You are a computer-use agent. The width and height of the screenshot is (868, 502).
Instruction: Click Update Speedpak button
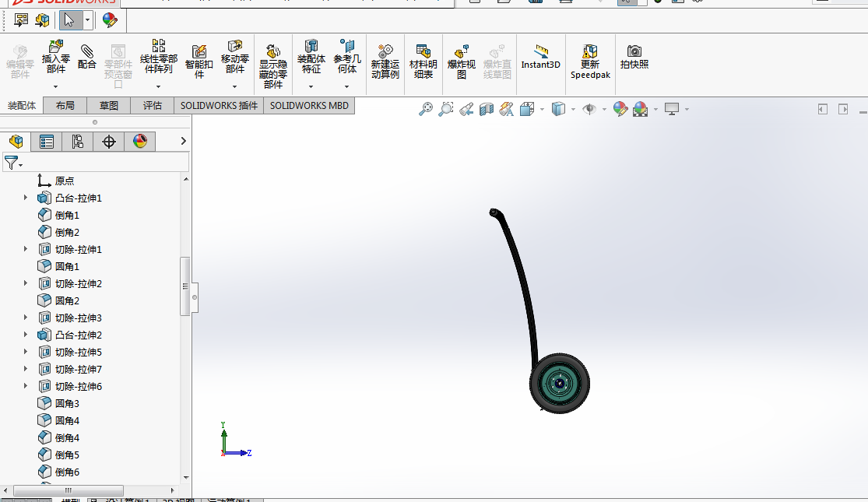click(x=590, y=61)
